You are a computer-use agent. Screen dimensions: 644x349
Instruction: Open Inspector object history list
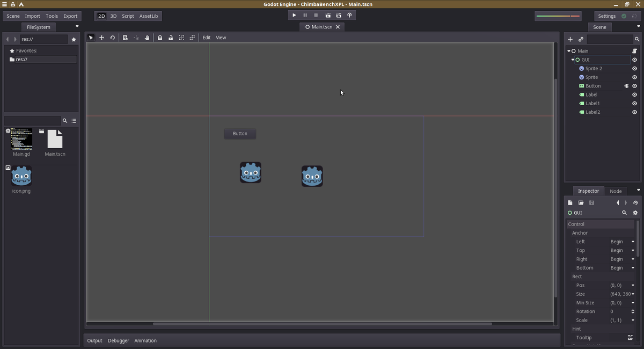[635, 203]
